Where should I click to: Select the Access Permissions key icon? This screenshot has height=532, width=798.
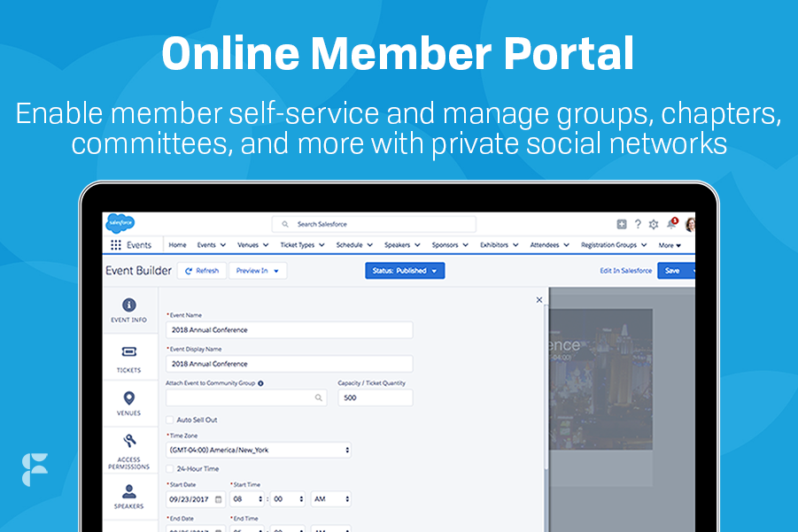[128, 442]
